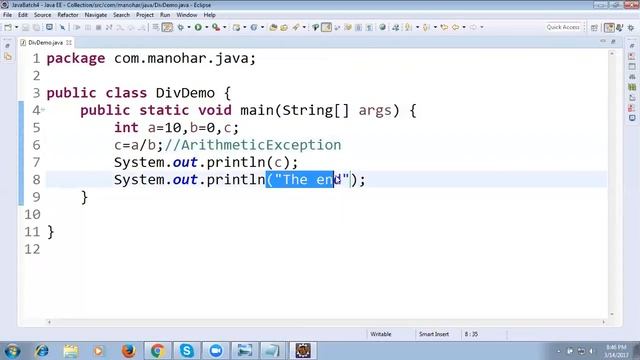This screenshot has width=640, height=360.
Task: Open Google Chrome from the taskbar
Action: click(158, 351)
